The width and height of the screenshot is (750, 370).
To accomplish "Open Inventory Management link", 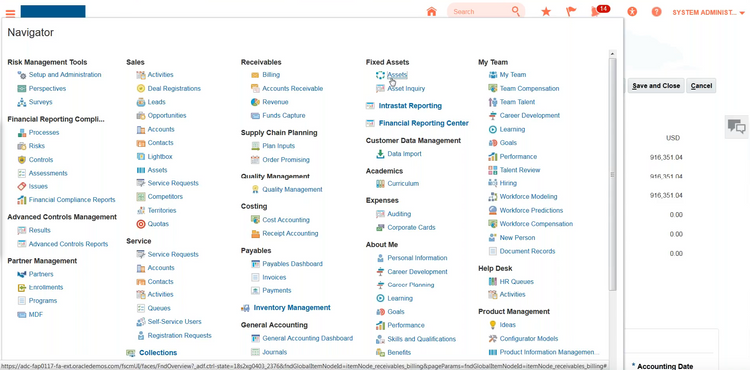I will pos(292,307).
